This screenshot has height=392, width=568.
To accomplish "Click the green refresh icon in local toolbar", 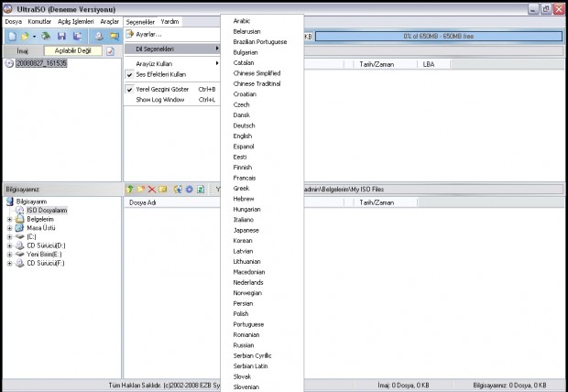I will 201,189.
